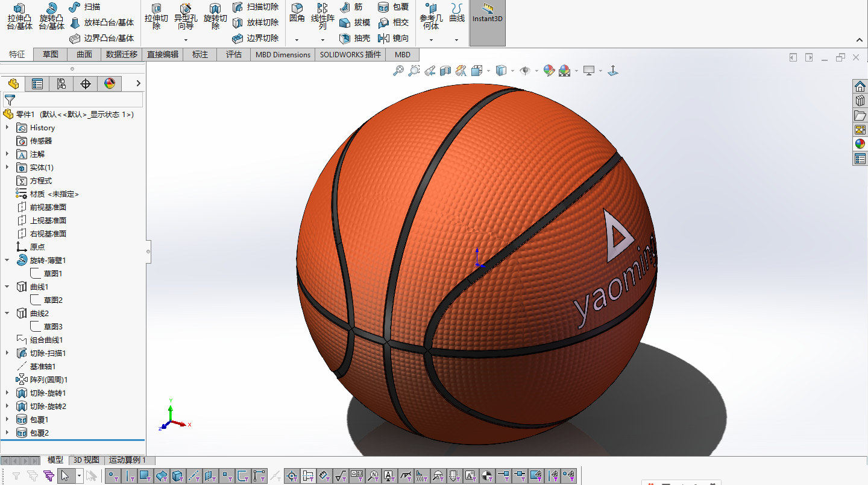The height and width of the screenshot is (485, 868).
Task: Choose the 放样切除 lofted cut tool
Action: click(256, 23)
